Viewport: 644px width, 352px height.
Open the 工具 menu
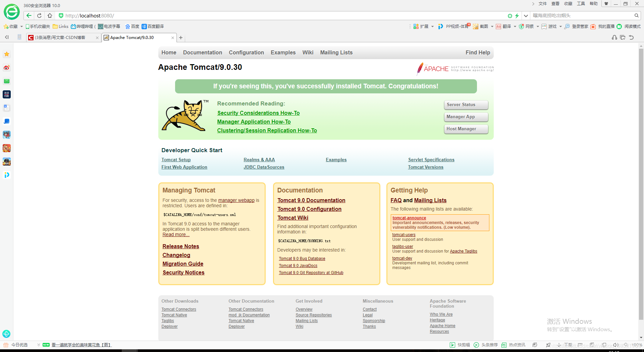(581, 4)
